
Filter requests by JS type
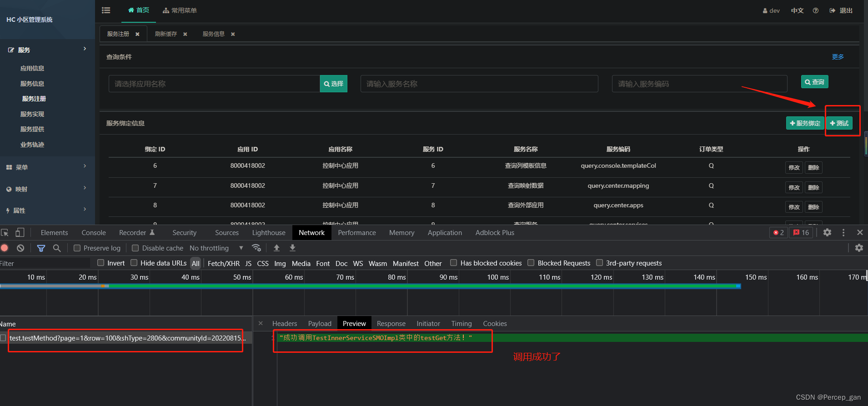click(x=248, y=263)
